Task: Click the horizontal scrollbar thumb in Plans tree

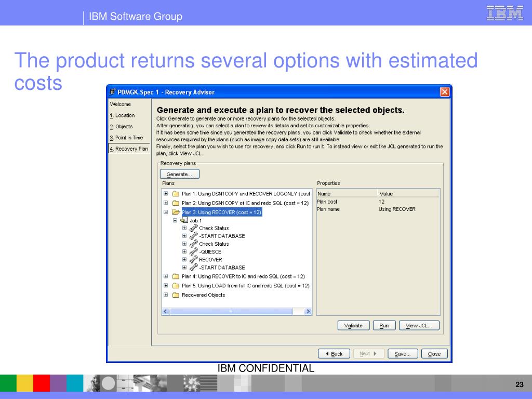Action: (x=231, y=311)
